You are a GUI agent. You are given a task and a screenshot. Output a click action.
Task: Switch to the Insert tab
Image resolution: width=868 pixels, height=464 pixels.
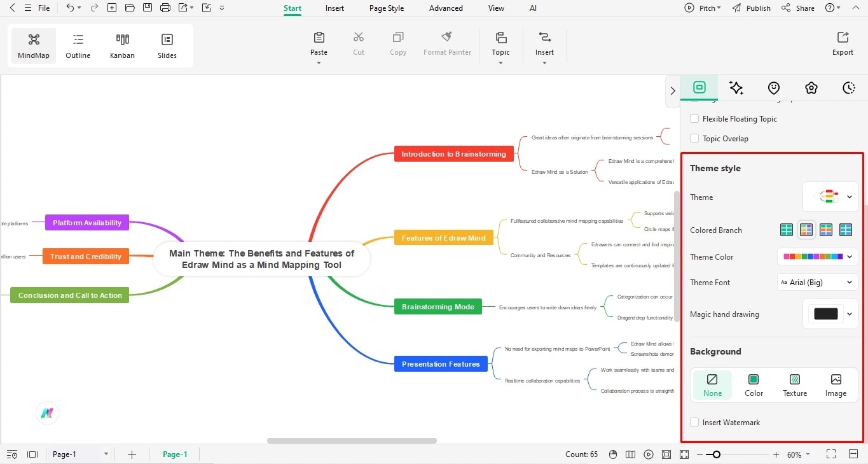334,8
